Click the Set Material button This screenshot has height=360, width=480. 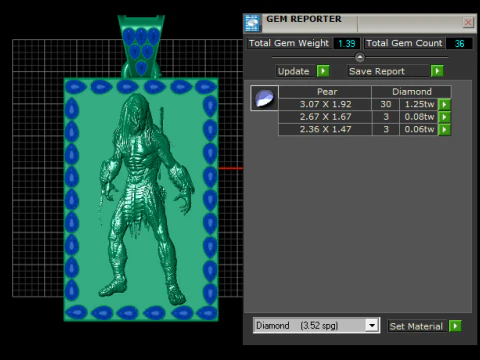[416, 326]
